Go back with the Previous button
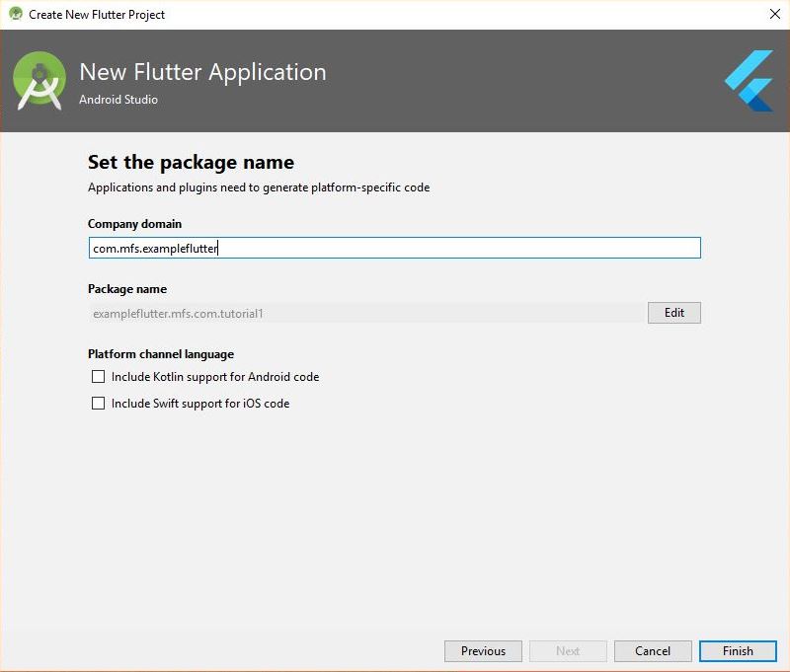The width and height of the screenshot is (790, 672). coord(483,651)
